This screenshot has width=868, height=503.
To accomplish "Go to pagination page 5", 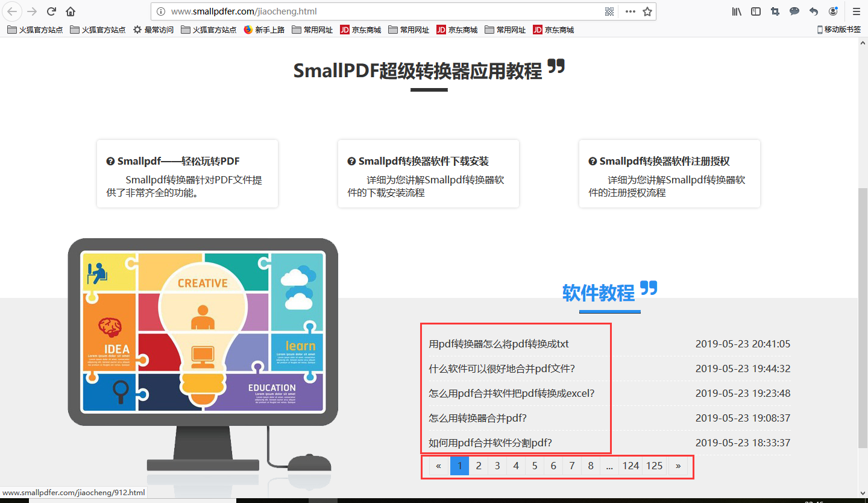I will click(x=535, y=466).
